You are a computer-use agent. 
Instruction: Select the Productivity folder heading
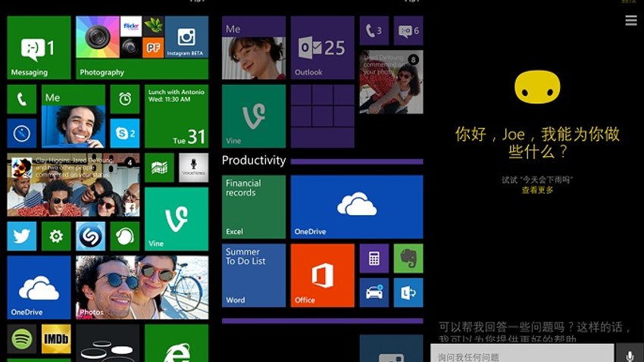tap(254, 161)
